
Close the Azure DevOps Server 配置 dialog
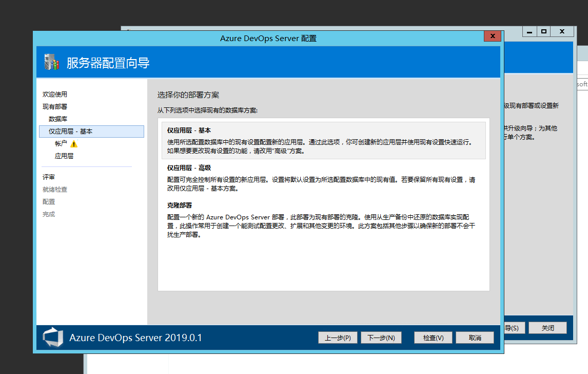pos(492,36)
